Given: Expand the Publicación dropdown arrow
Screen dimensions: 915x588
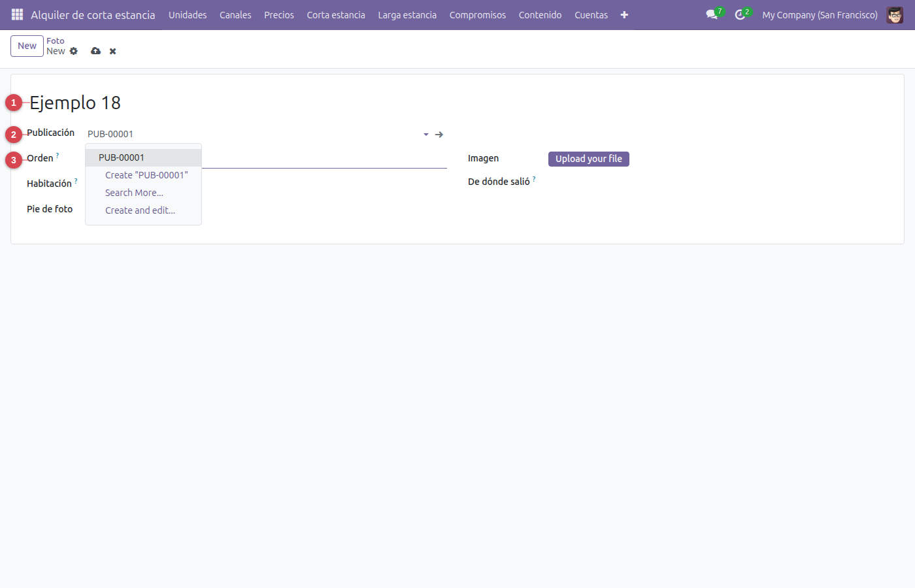Looking at the screenshot, I should click(426, 135).
